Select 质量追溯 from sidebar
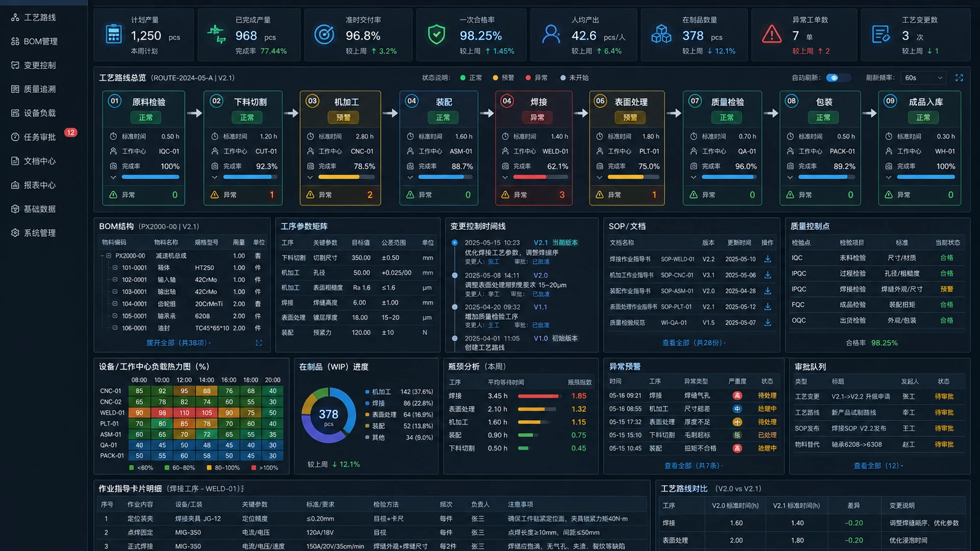 (x=34, y=89)
